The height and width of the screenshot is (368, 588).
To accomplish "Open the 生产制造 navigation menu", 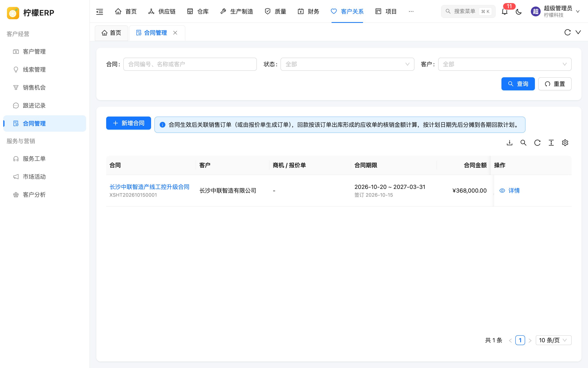I will click(x=236, y=11).
